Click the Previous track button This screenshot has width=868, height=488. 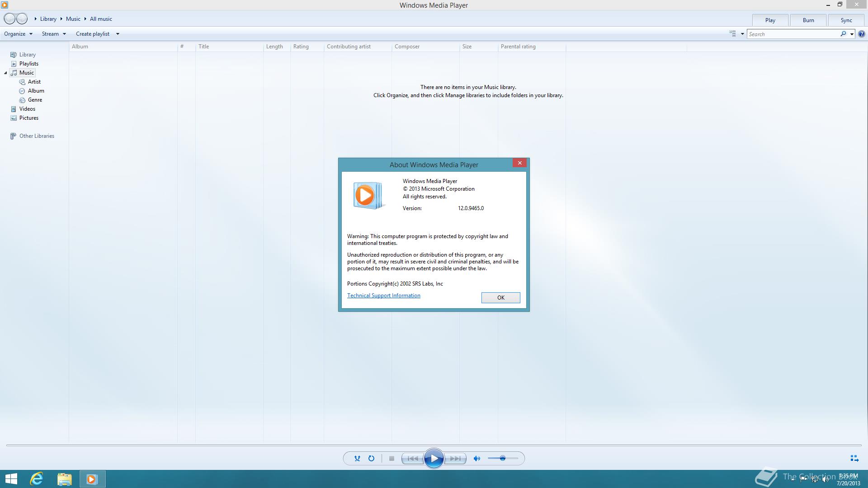(x=413, y=458)
